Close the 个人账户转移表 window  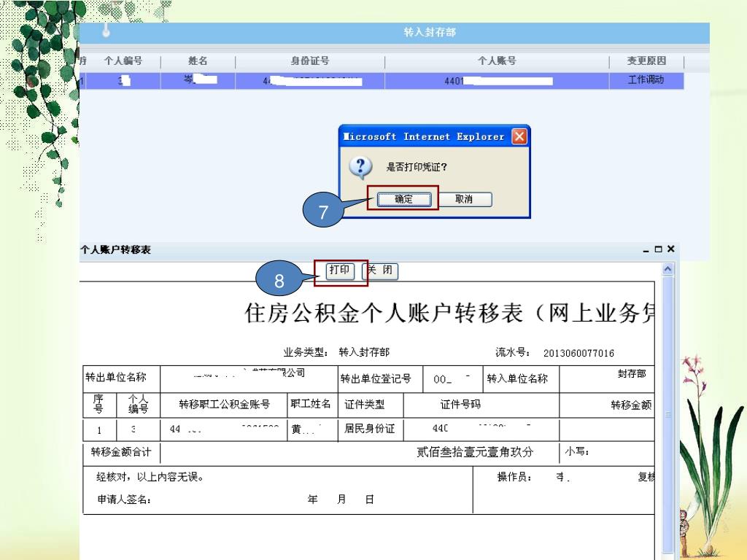pos(671,249)
